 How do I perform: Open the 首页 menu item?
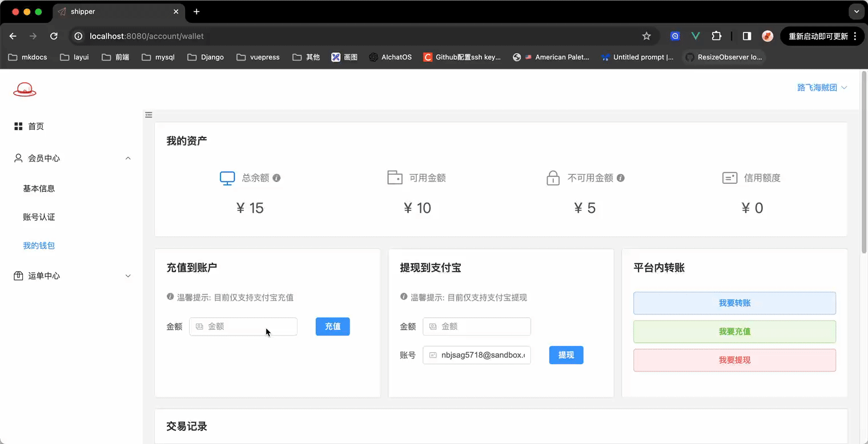coord(36,126)
